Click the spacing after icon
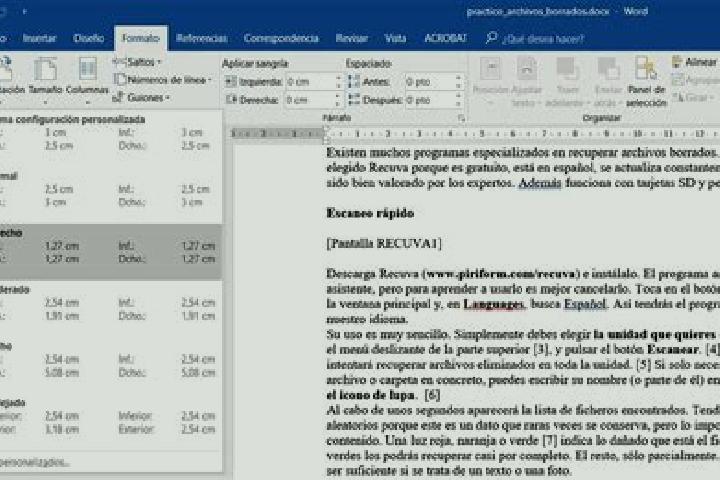Viewport: 720px width, 480px height. click(x=354, y=100)
